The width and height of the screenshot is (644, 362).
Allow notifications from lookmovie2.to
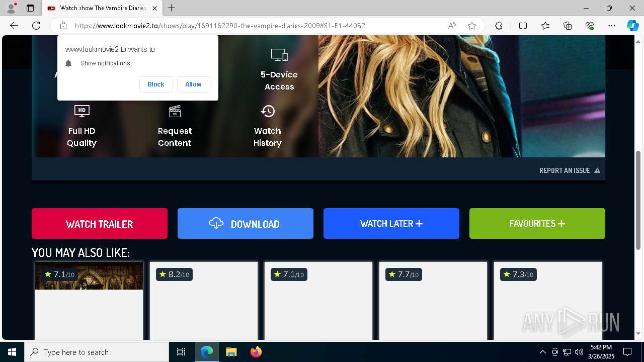click(x=193, y=84)
